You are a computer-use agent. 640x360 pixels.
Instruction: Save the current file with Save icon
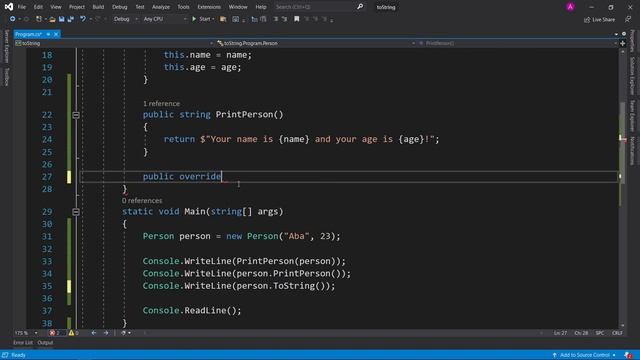coord(62,19)
